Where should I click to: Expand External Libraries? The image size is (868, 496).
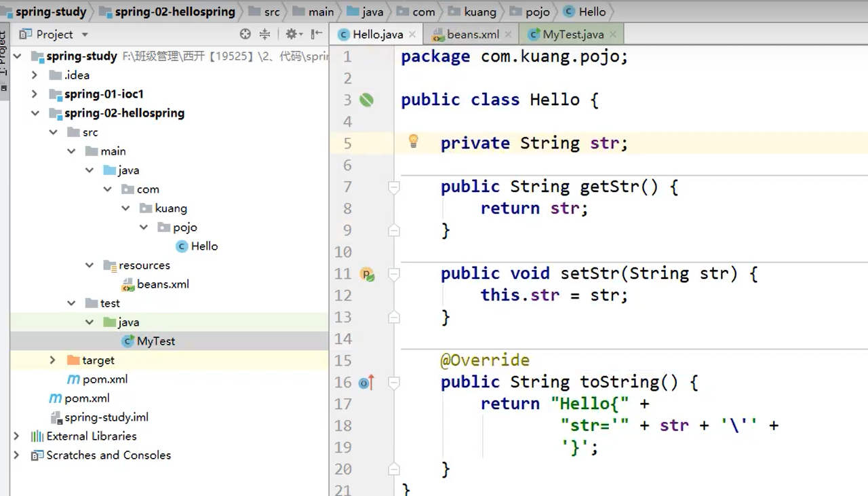tap(17, 436)
